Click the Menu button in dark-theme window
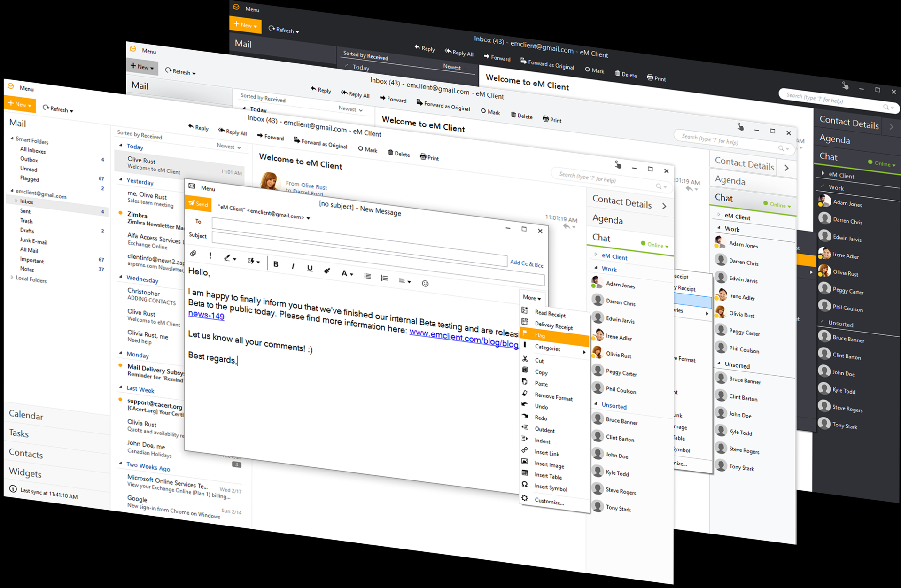901x588 pixels. tap(252, 9)
